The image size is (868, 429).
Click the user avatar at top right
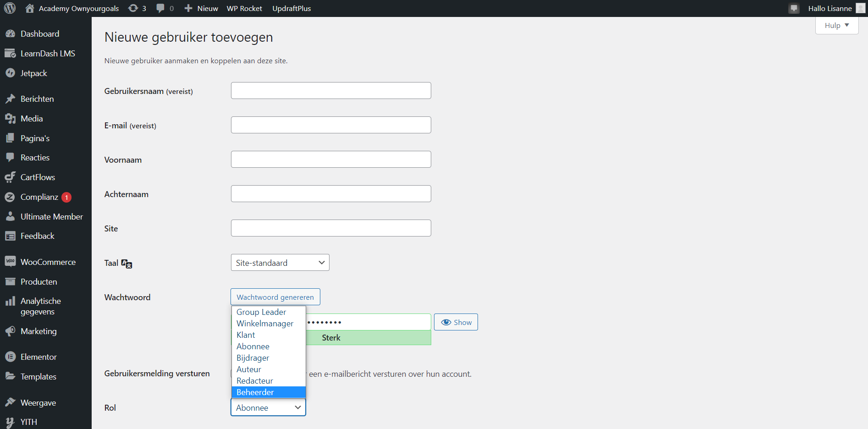(x=861, y=8)
